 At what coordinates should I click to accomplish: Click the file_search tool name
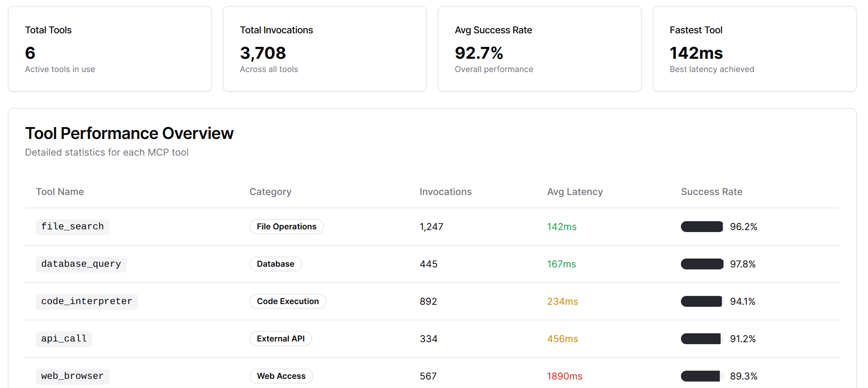pos(72,227)
